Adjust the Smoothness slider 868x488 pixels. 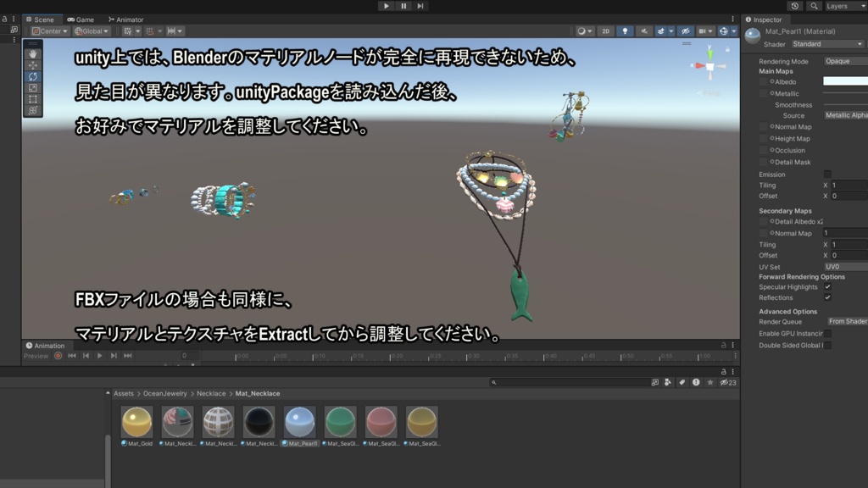click(845, 104)
